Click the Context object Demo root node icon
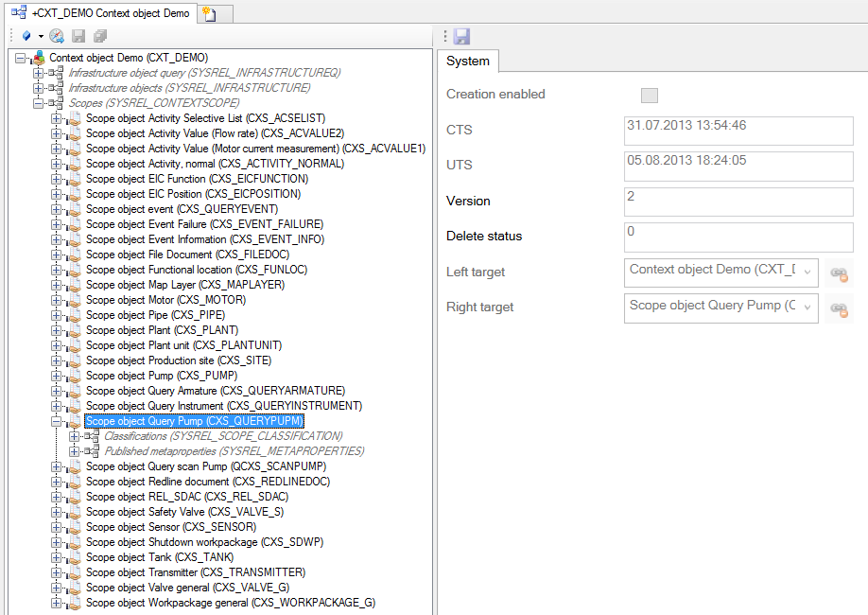 click(39, 58)
